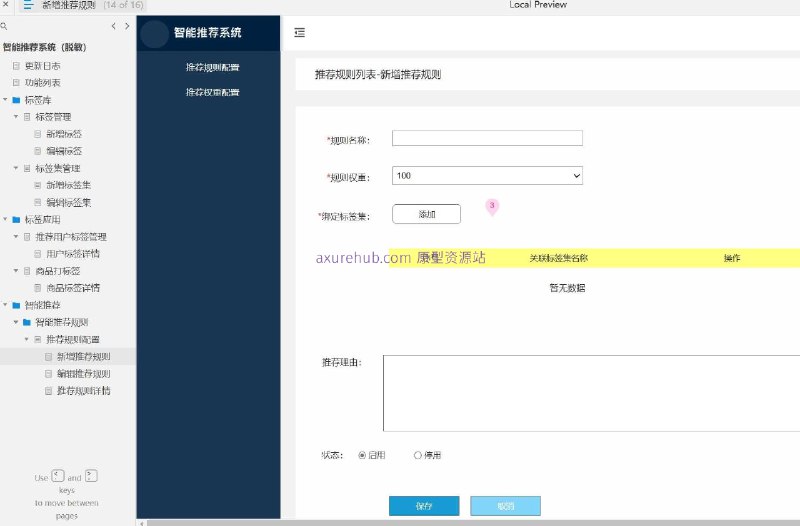Open the 更新日志 page
The width and height of the screenshot is (800, 526).
[x=42, y=66]
